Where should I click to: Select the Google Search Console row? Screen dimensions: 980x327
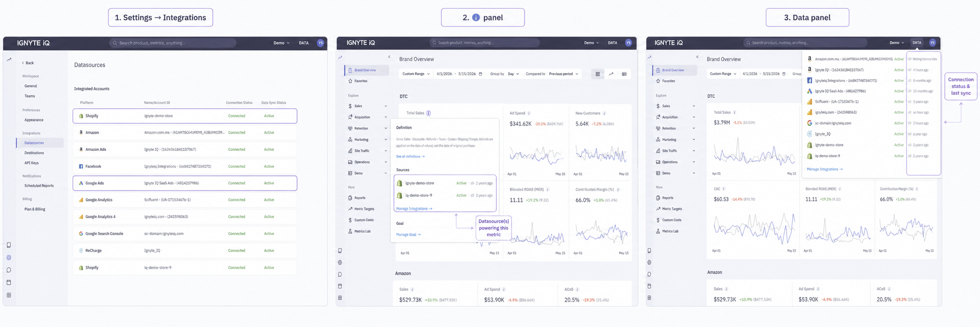click(185, 234)
